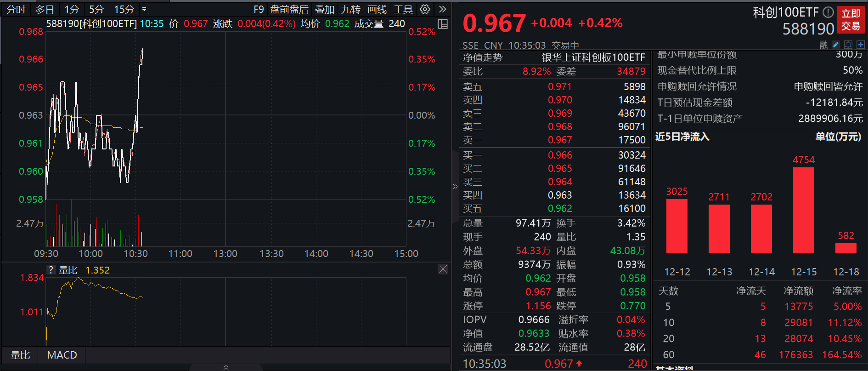Click the 委比 value 8.92%
This screenshot has width=868, height=371.
click(536, 71)
